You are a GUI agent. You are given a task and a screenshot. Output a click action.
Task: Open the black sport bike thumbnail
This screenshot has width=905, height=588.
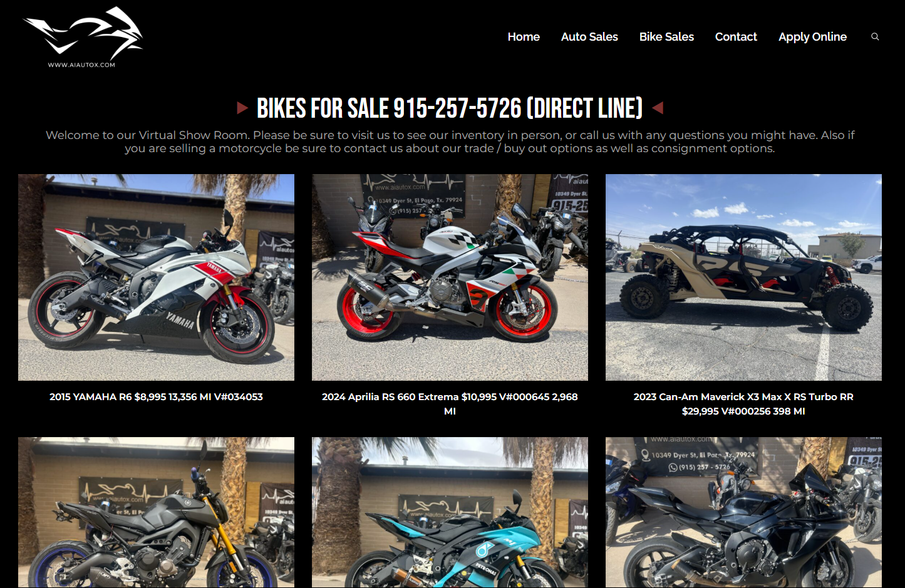[x=743, y=512]
